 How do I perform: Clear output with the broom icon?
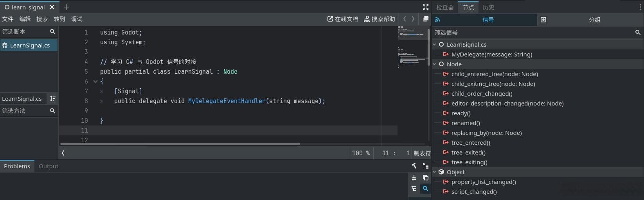414,178
